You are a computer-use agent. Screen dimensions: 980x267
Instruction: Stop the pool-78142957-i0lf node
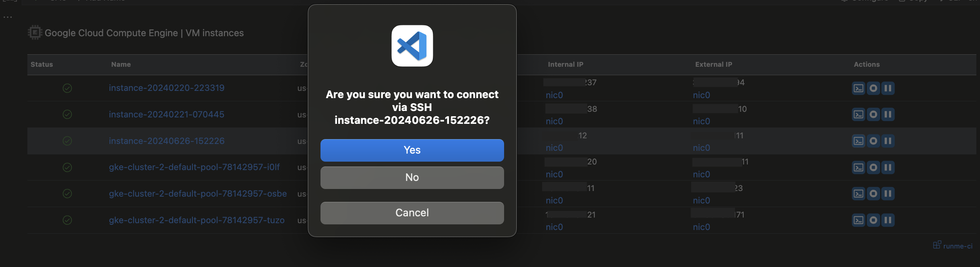[873, 167]
